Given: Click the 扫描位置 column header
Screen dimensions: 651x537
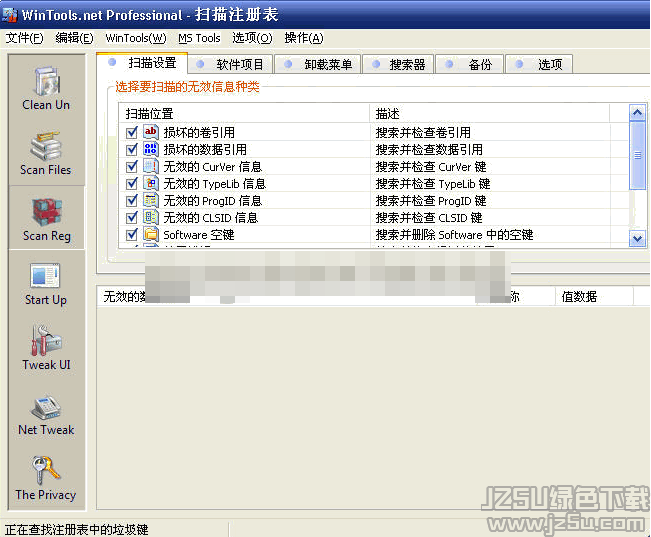Looking at the screenshot, I should [x=244, y=113].
